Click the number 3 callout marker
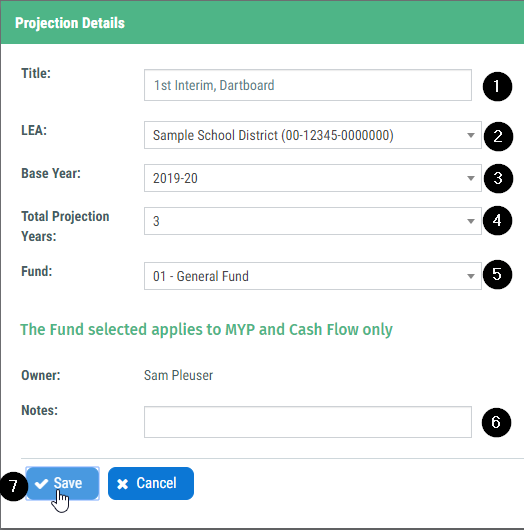 [498, 178]
